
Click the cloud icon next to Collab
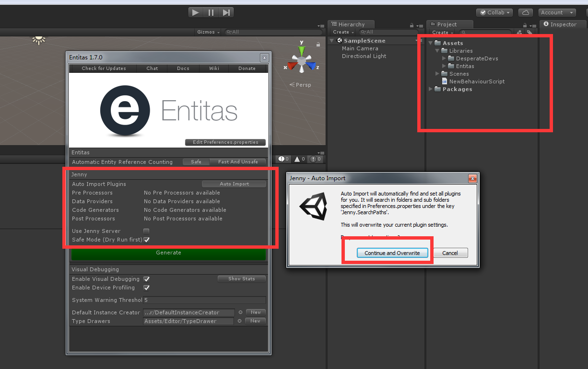pos(525,12)
